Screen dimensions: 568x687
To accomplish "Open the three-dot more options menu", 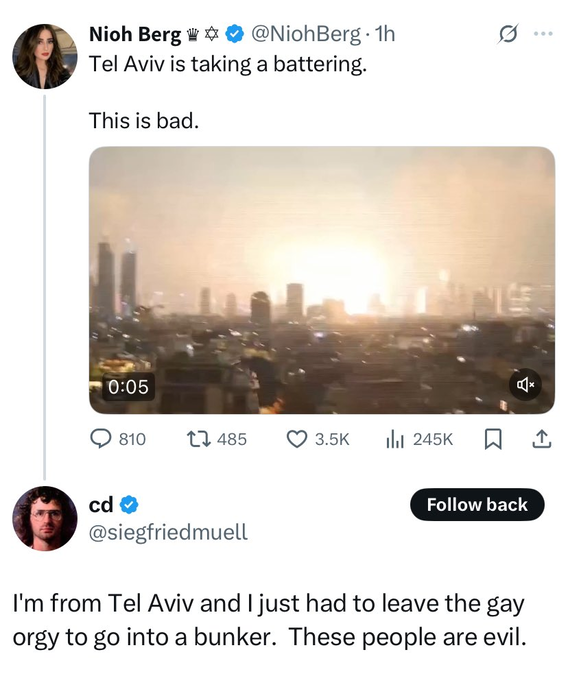I will 543,33.
